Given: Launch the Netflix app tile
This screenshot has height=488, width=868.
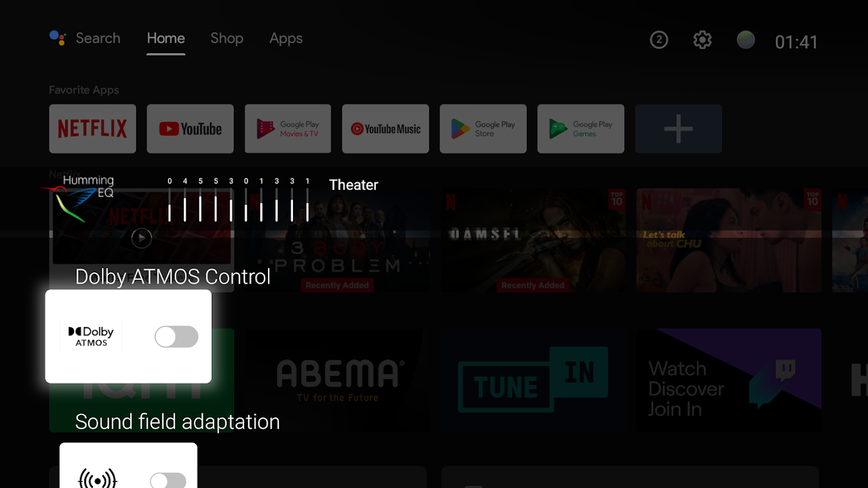Looking at the screenshot, I should click(x=93, y=129).
